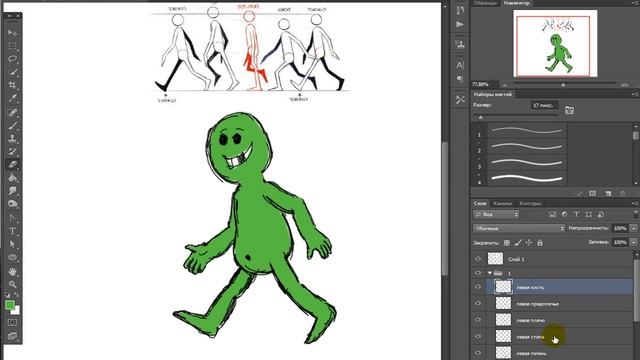The image size is (640, 360).
Task: Select the Crop tool
Action: click(x=12, y=85)
